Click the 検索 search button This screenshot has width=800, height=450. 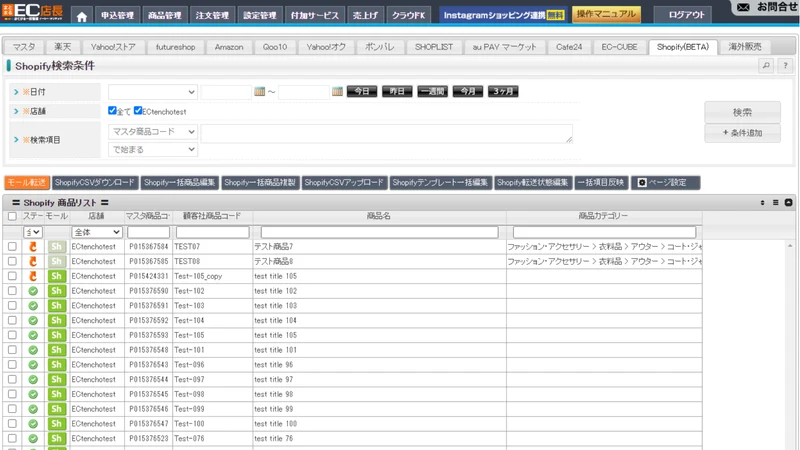click(742, 112)
